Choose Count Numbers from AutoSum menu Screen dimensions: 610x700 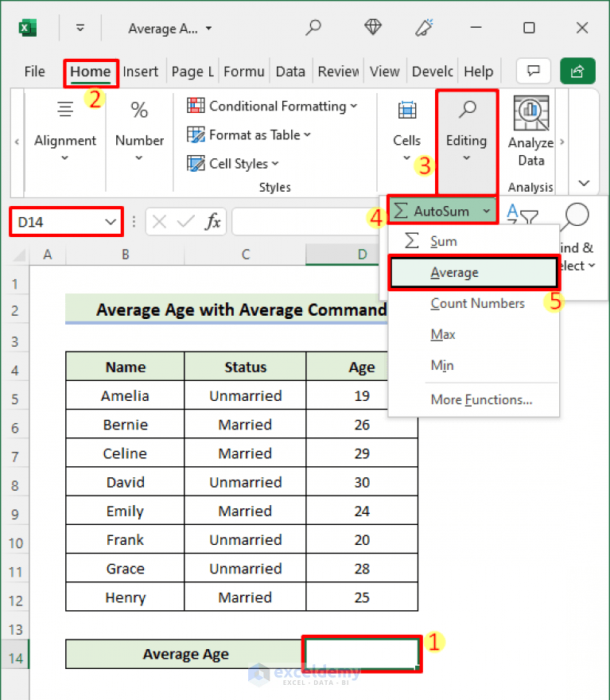[x=473, y=304]
